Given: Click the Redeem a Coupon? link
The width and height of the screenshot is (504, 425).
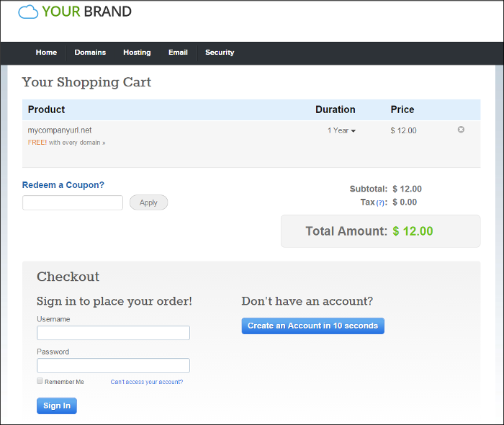Looking at the screenshot, I should coord(63,185).
